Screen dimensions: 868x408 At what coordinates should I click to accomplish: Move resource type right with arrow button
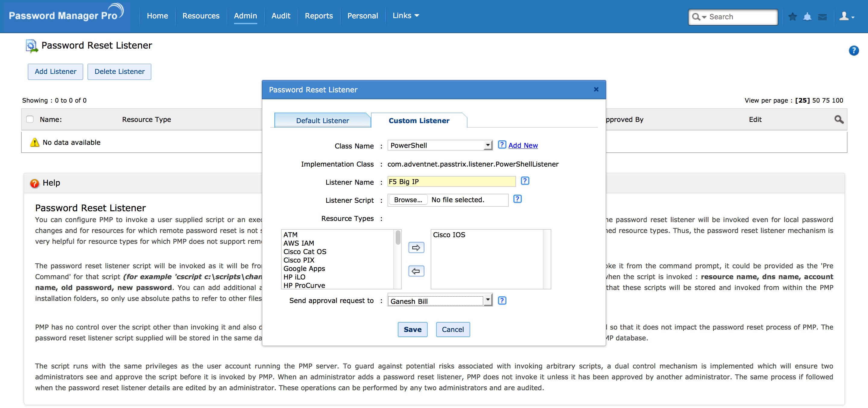[416, 248]
